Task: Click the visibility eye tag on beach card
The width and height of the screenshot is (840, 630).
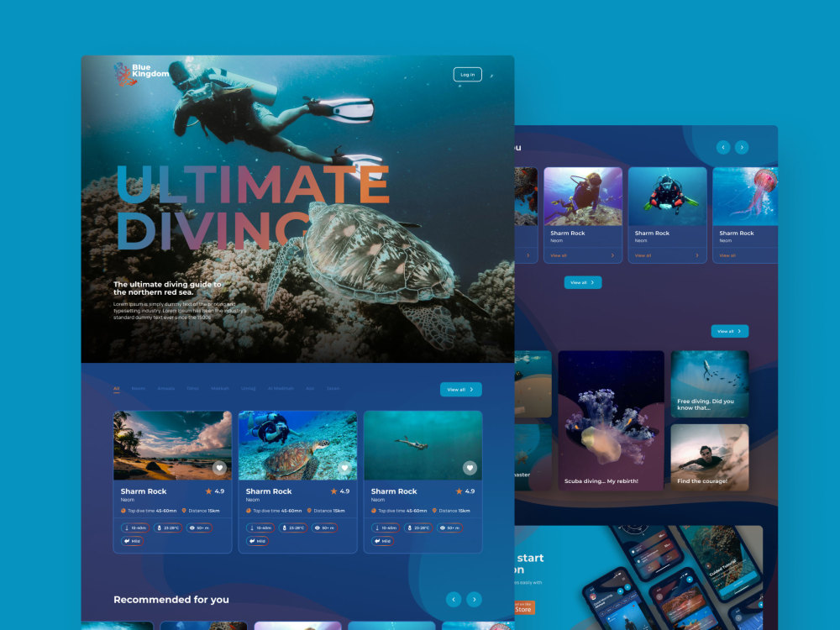Action: [199, 528]
